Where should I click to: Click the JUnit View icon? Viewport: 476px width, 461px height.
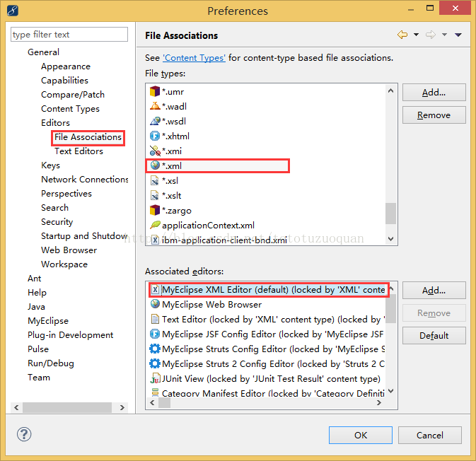tap(155, 378)
